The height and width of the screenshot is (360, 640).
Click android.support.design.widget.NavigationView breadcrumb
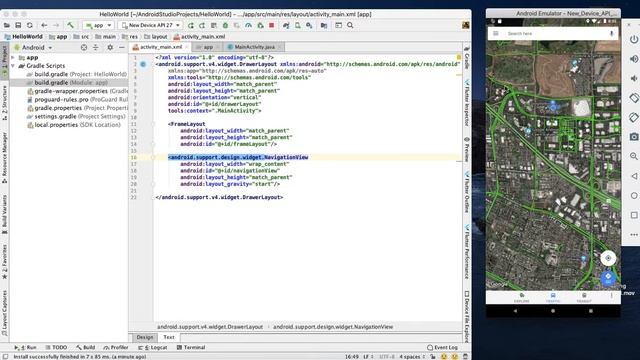click(x=333, y=327)
